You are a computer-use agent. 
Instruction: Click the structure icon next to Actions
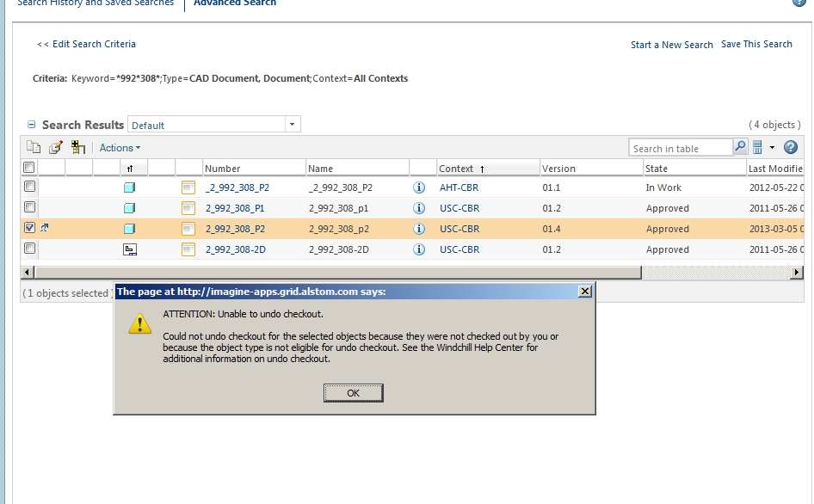77,147
